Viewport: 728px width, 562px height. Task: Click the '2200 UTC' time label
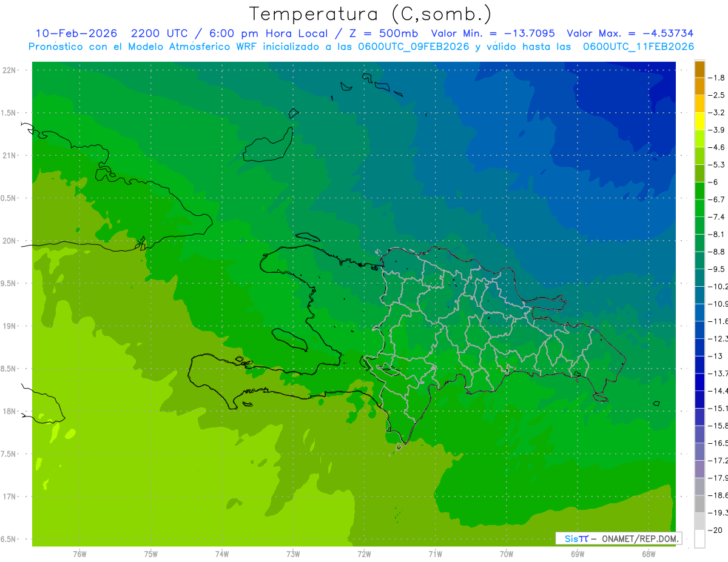coord(160,33)
